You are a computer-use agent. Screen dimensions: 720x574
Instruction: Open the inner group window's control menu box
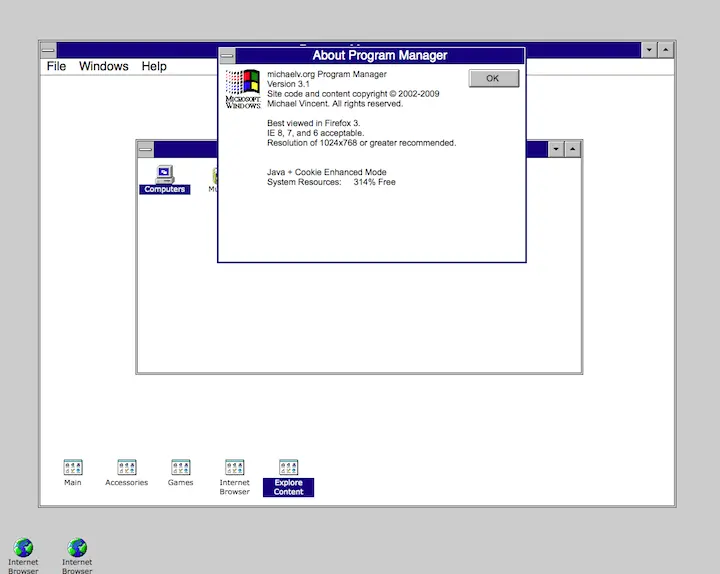146,149
